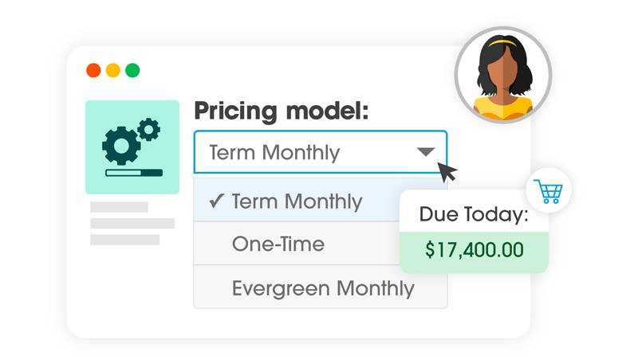Click the progress bar below the gears
Viewport: 638px width, 364px height.
(x=133, y=172)
